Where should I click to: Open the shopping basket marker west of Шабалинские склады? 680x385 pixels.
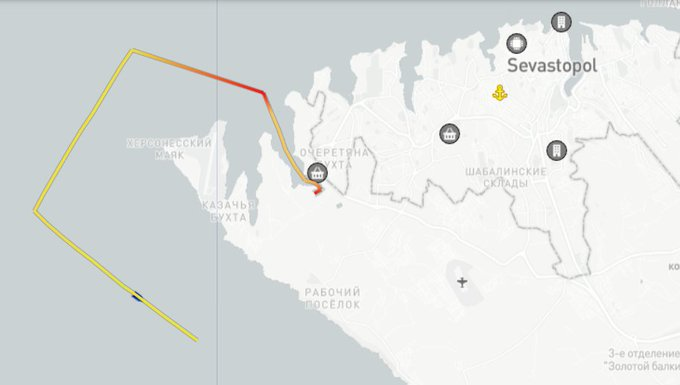click(x=449, y=134)
